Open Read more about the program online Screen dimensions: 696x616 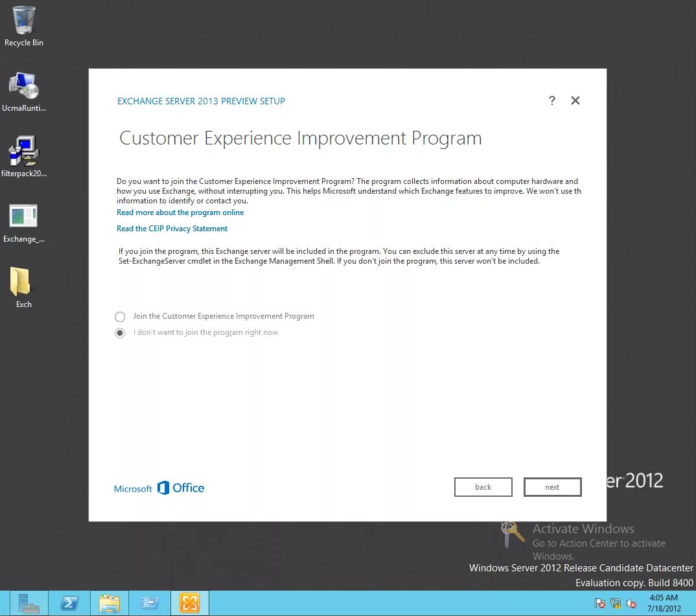tap(180, 212)
